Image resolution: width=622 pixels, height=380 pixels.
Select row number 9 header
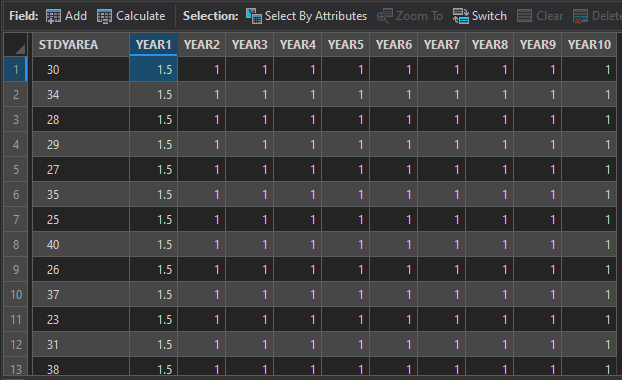15,269
